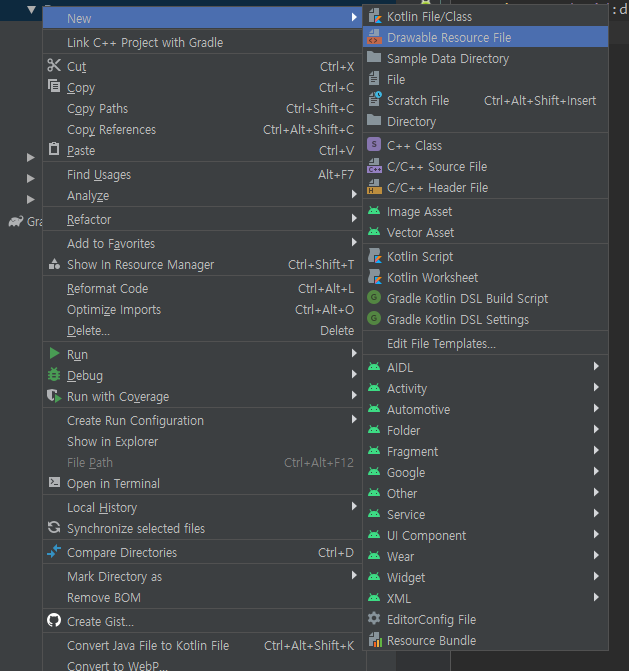629x671 pixels.
Task: Expand the Refactor submenu arrow
Action: point(354,218)
